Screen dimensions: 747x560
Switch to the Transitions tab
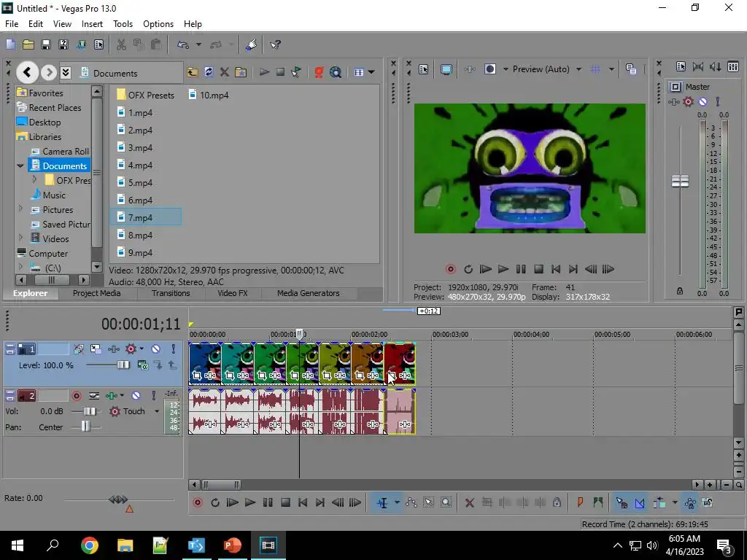171,293
